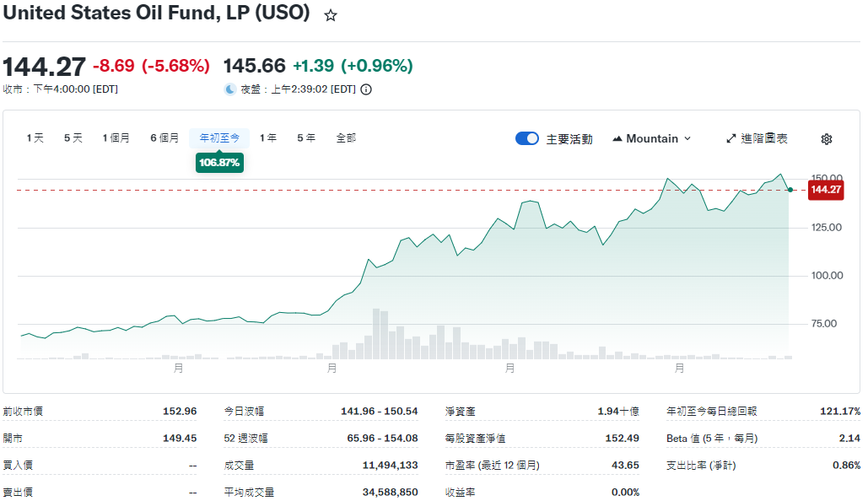Select the 5天 range tab
This screenshot has height=501, width=868.
pyautogui.click(x=73, y=137)
